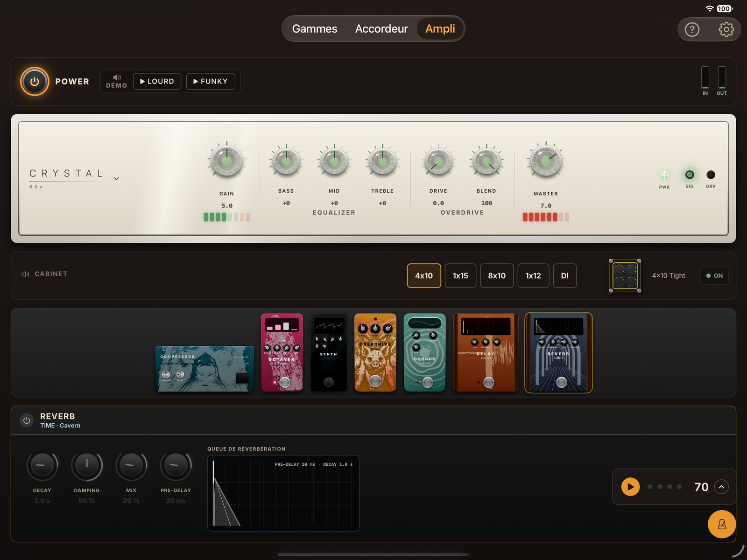Click the orange metronome floating button

(722, 524)
